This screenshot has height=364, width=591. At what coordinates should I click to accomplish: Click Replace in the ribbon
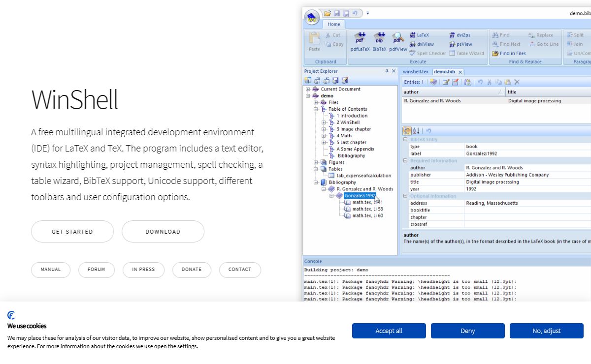[x=541, y=35]
